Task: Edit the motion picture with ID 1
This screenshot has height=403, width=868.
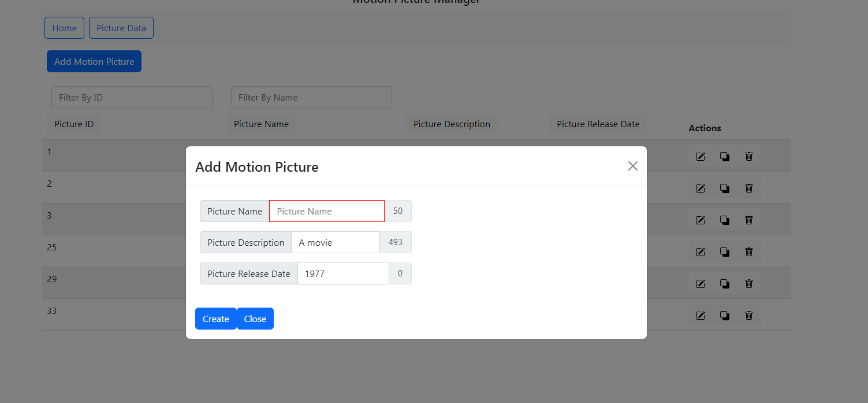Action: [700, 156]
